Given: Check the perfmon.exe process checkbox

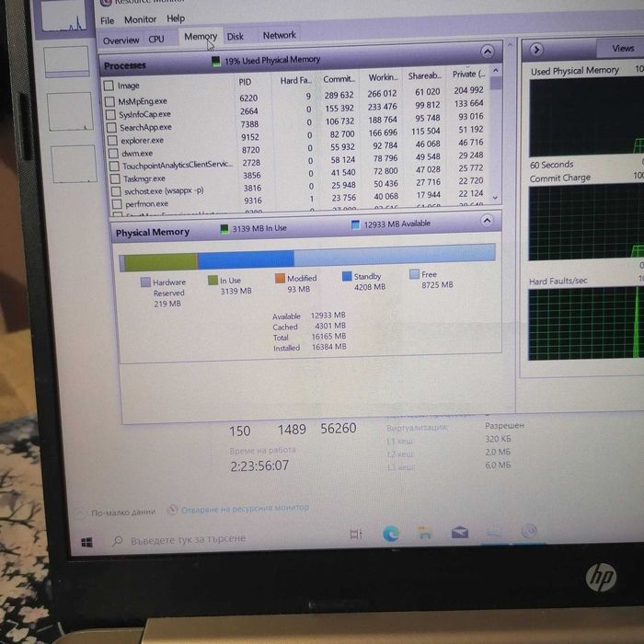Looking at the screenshot, I should click(117, 204).
